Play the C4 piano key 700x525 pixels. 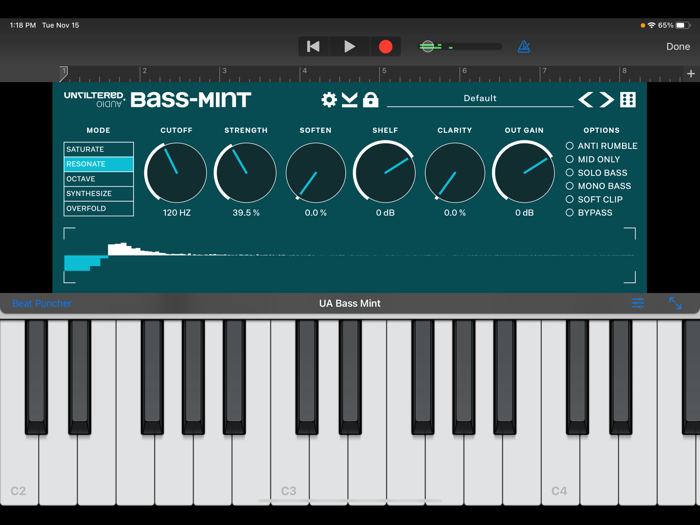pos(560,469)
